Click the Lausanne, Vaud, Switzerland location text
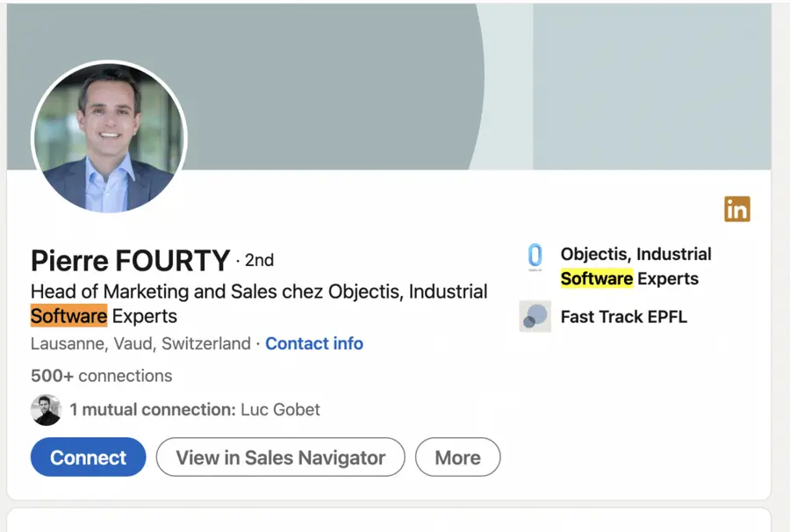Image resolution: width=790 pixels, height=532 pixels. pyautogui.click(x=137, y=343)
